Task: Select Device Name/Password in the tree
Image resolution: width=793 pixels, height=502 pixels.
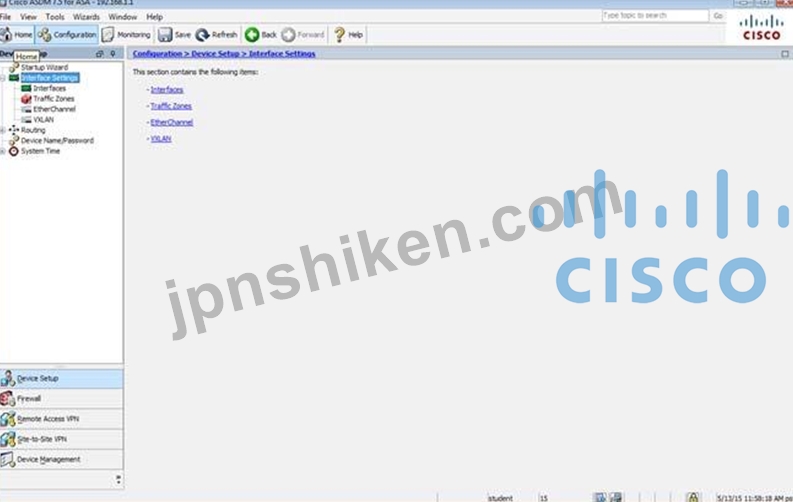Action: point(57,141)
